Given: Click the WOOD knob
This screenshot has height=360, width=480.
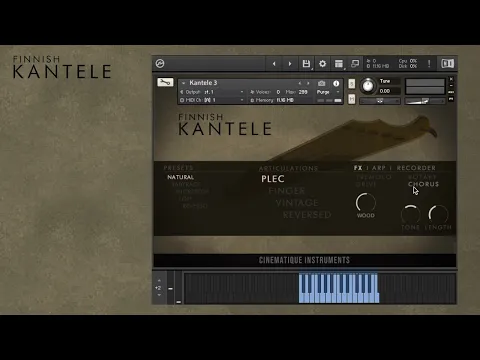Looking at the screenshot, I should 366,202.
